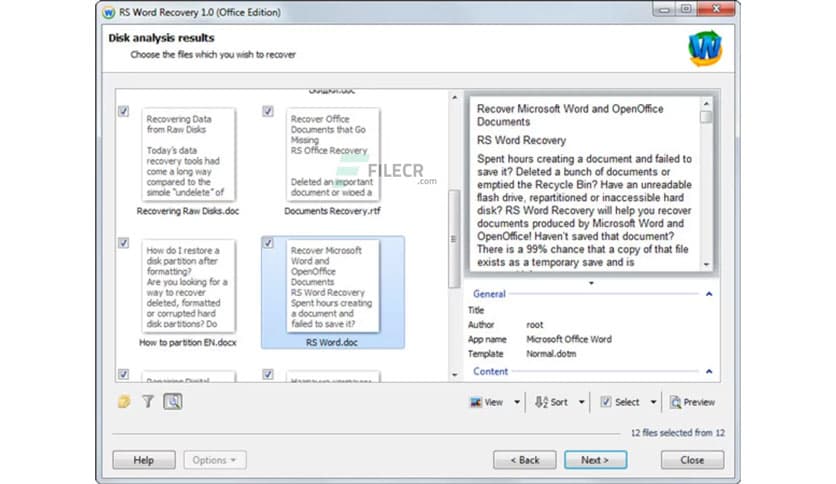The height and width of the screenshot is (484, 836).
Task: Click preview text scrollbar up arrow
Action: [x=706, y=104]
